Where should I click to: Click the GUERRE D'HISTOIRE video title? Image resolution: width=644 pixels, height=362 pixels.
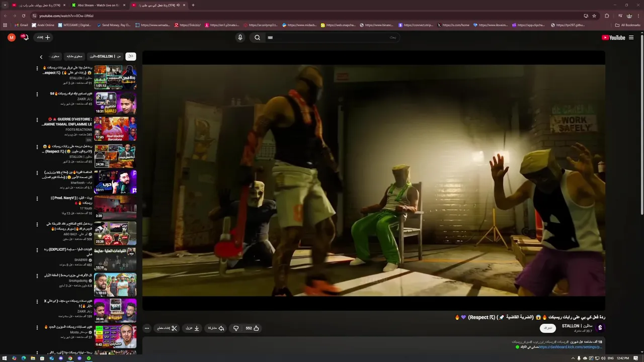coord(67,122)
